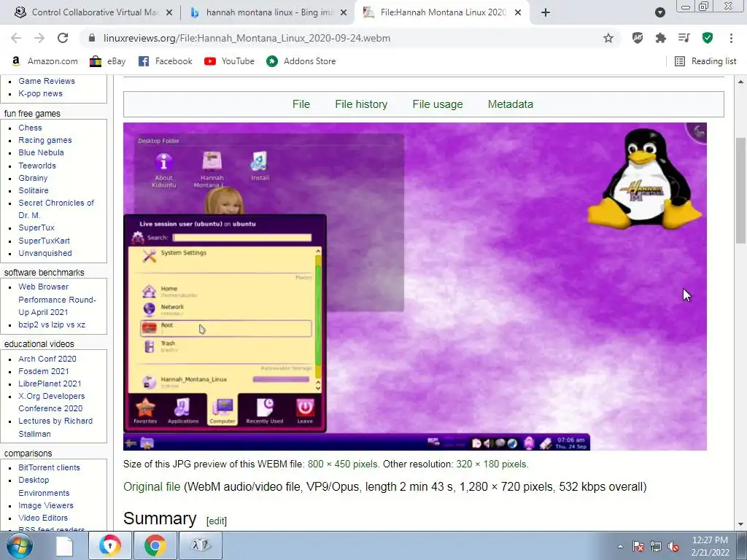
Task: Jump to the Metadata section
Action: coord(510,104)
